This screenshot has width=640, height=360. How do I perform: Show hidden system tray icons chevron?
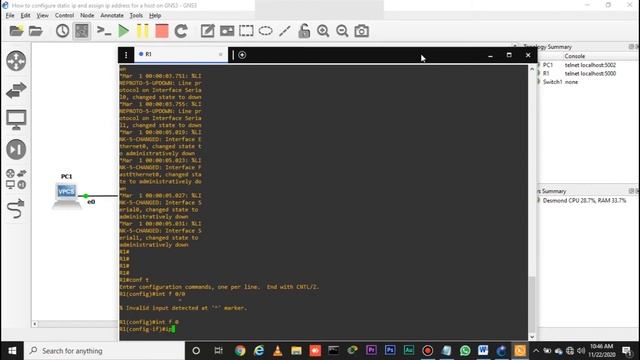point(536,351)
